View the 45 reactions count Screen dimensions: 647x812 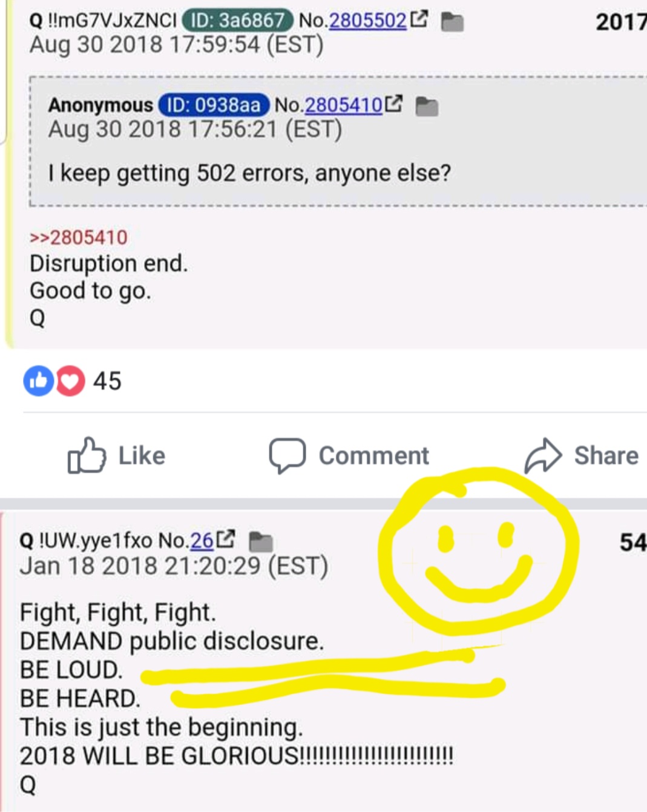click(107, 381)
